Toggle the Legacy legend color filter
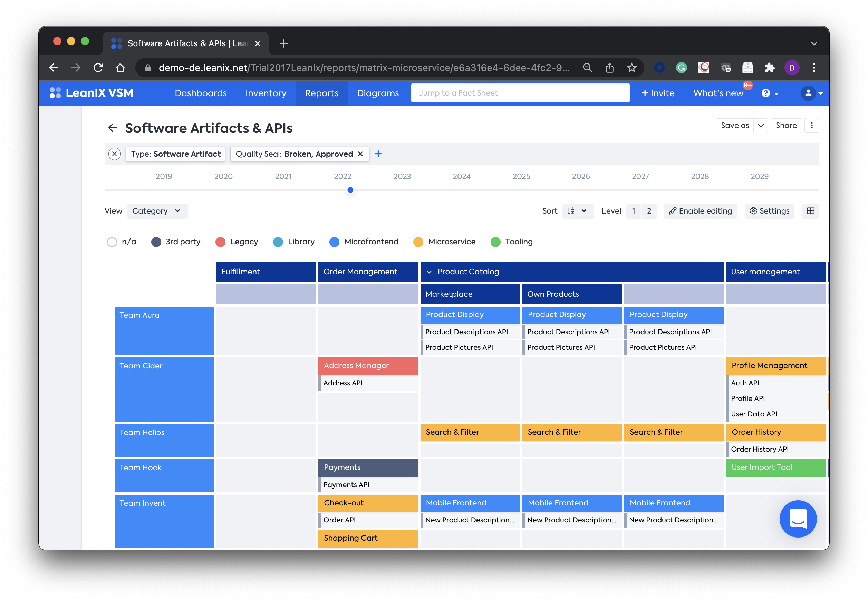The height and width of the screenshot is (601, 868). pyautogui.click(x=220, y=242)
